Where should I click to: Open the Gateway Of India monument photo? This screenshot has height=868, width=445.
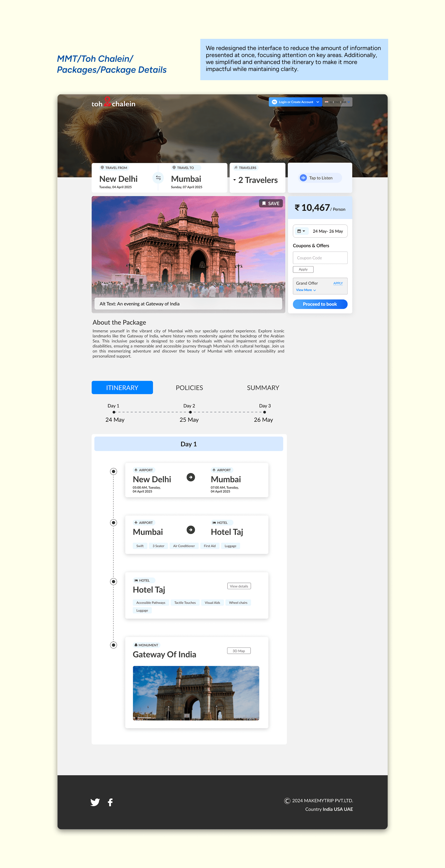196,693
